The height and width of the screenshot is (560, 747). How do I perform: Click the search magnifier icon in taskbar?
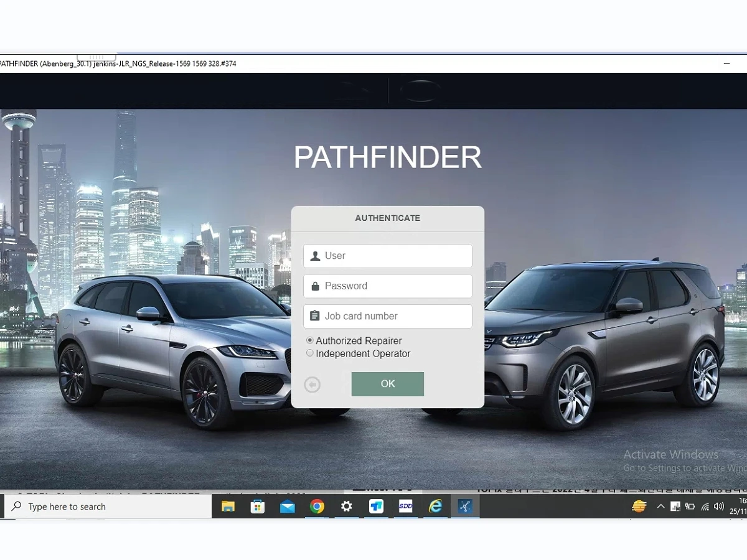17,506
